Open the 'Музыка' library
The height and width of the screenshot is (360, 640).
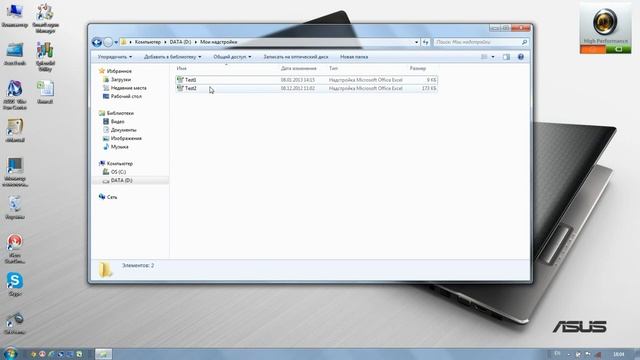tap(120, 147)
